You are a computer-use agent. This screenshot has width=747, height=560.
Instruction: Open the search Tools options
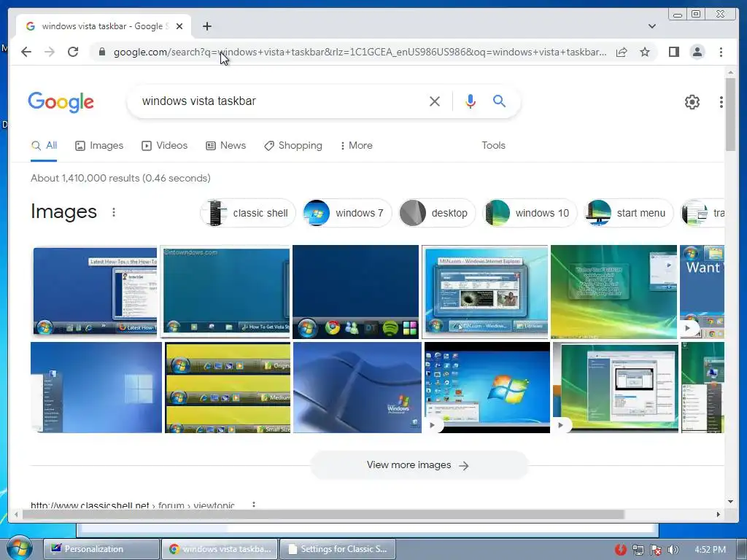point(493,146)
